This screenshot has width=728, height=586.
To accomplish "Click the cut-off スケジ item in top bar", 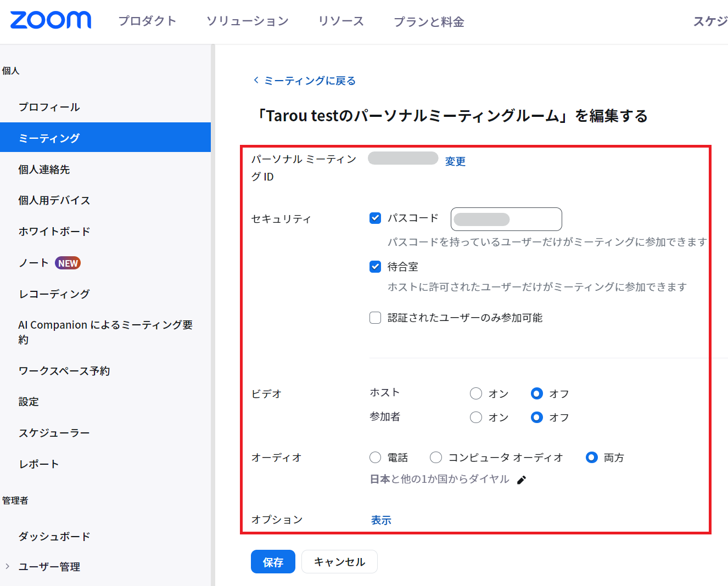I will point(710,21).
